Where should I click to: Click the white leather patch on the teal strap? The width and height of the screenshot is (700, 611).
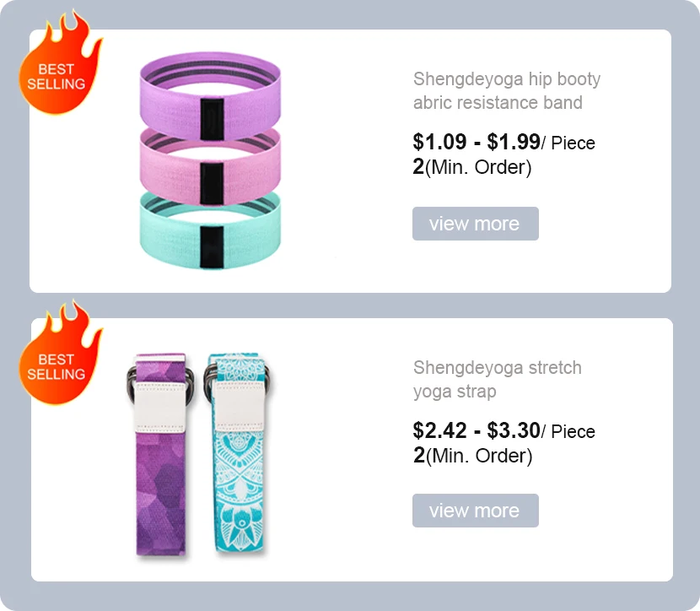[x=239, y=402]
